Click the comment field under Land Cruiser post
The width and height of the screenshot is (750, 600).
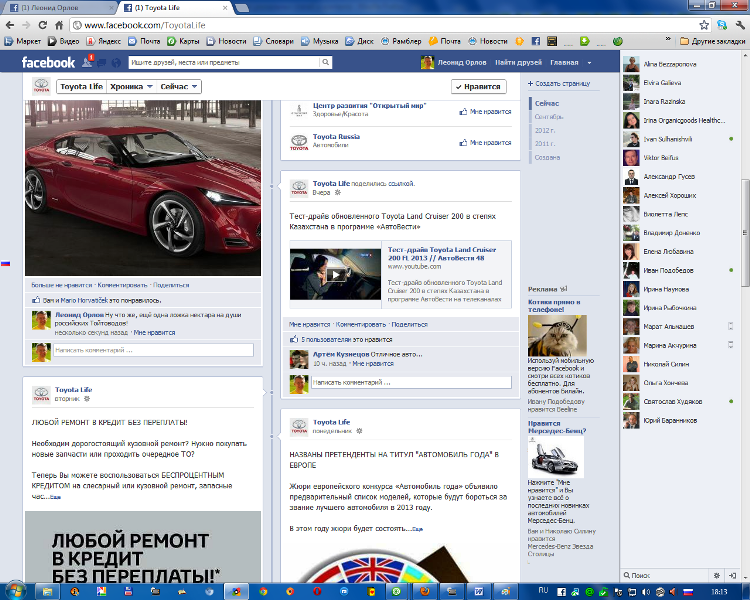[x=410, y=382]
